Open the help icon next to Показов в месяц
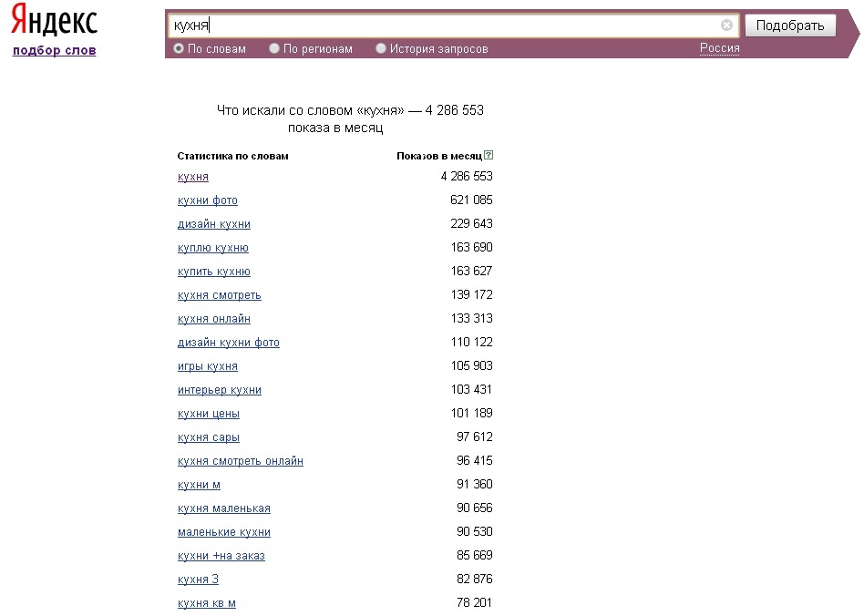Viewport: 864px width, 616px height. coord(489,156)
